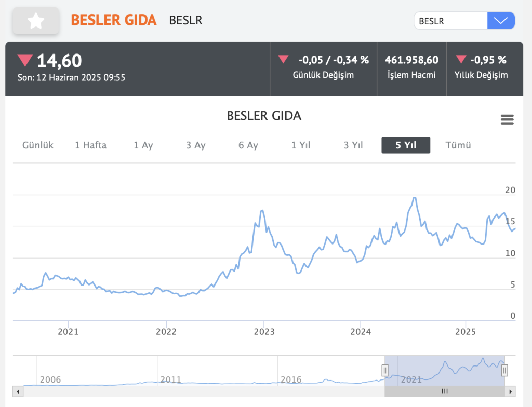Click the star favorite icon

[36, 21]
